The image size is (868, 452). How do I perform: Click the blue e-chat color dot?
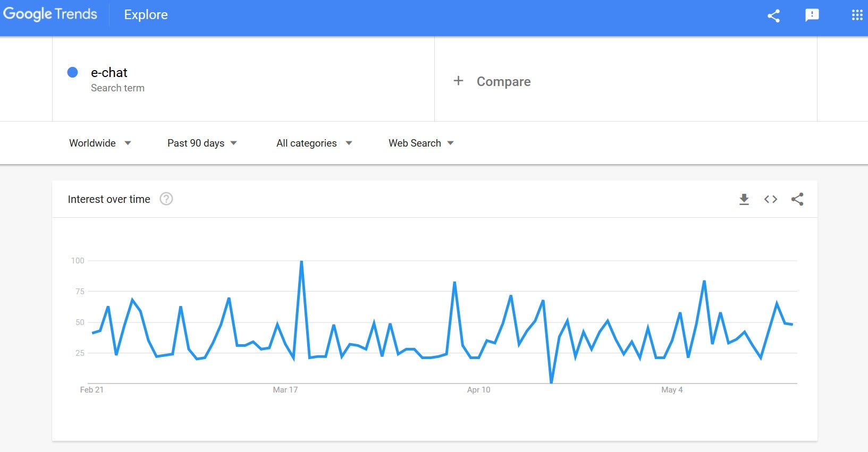[73, 72]
